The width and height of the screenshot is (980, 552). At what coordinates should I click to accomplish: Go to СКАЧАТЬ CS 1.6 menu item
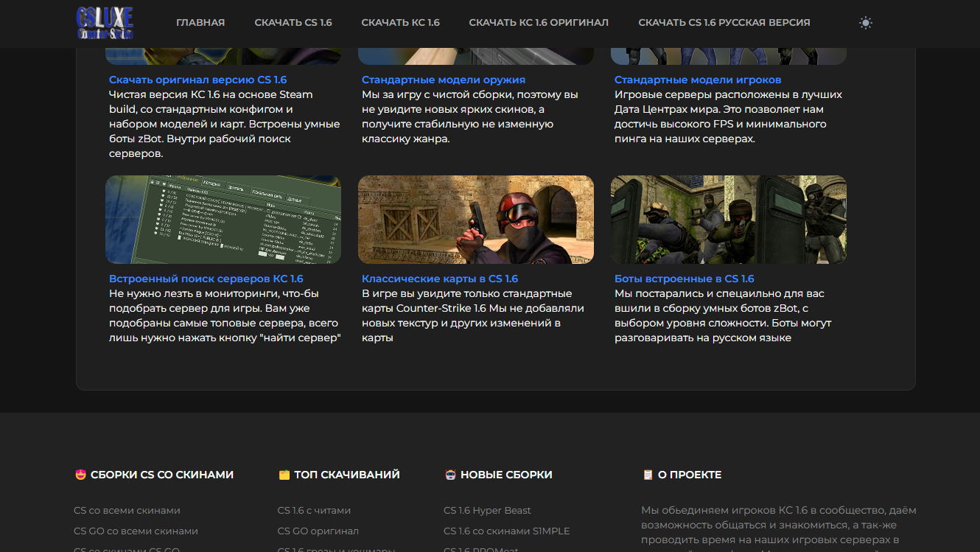pos(293,23)
